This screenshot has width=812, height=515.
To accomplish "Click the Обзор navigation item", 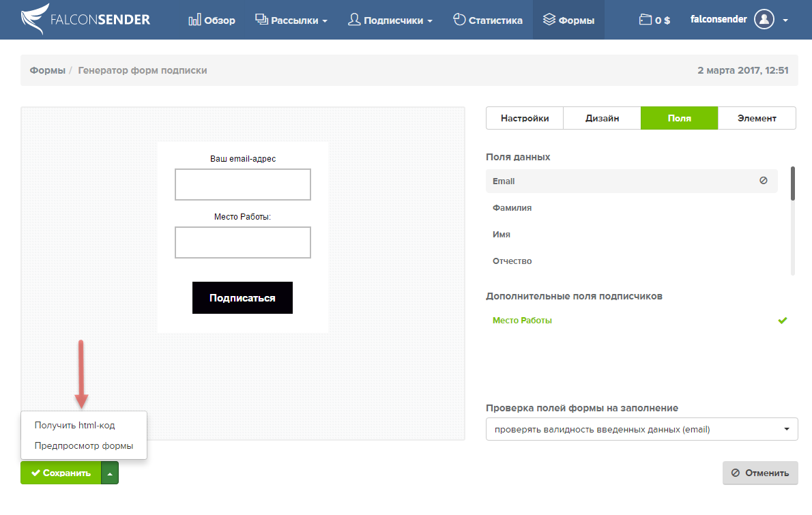I will point(212,20).
